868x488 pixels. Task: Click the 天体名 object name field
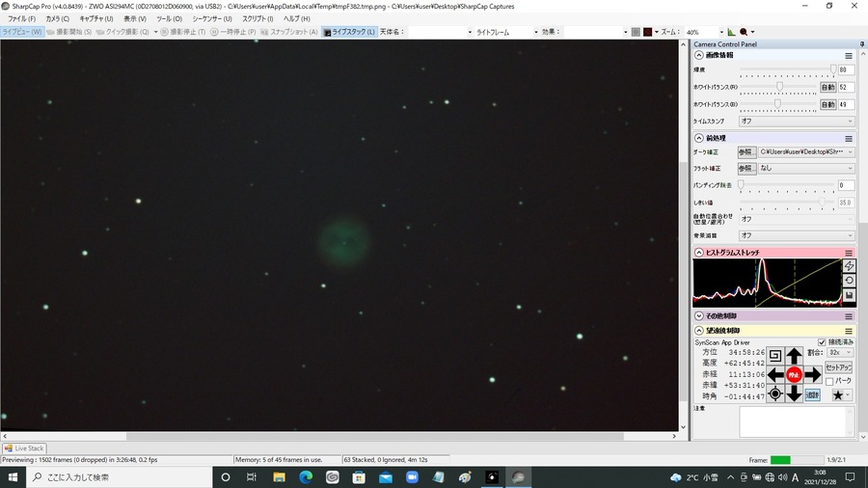[x=440, y=32]
